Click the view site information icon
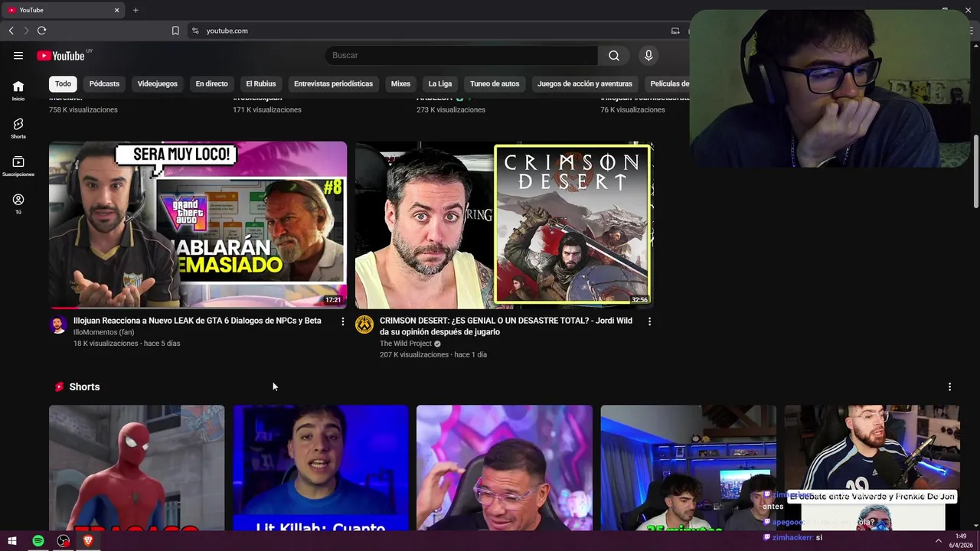This screenshot has height=551, width=980. pos(195,31)
